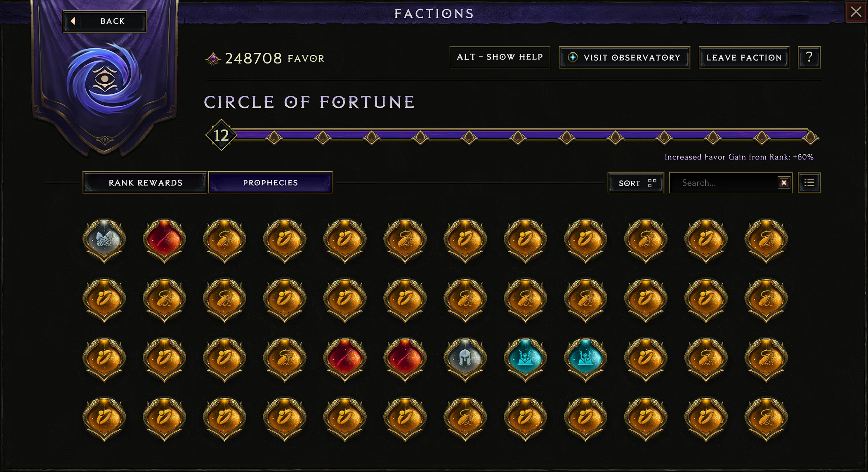Toggle ALT - Show Help

pos(500,57)
